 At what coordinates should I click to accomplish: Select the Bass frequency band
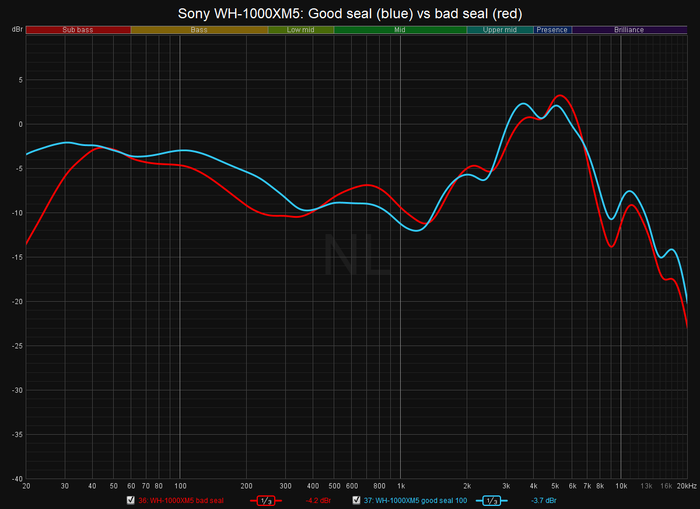coord(199,30)
